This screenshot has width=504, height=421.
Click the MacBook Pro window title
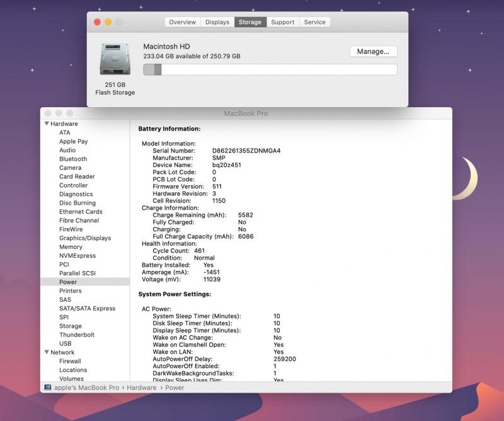[246, 113]
